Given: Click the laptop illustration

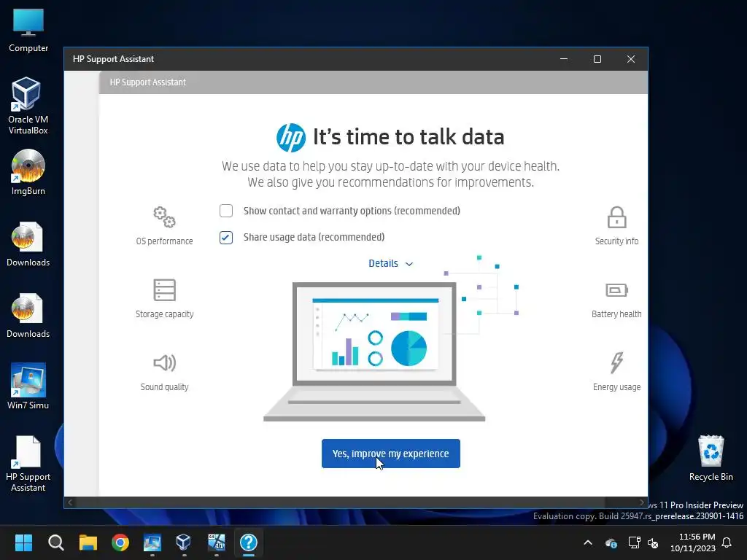Looking at the screenshot, I should tap(374, 351).
